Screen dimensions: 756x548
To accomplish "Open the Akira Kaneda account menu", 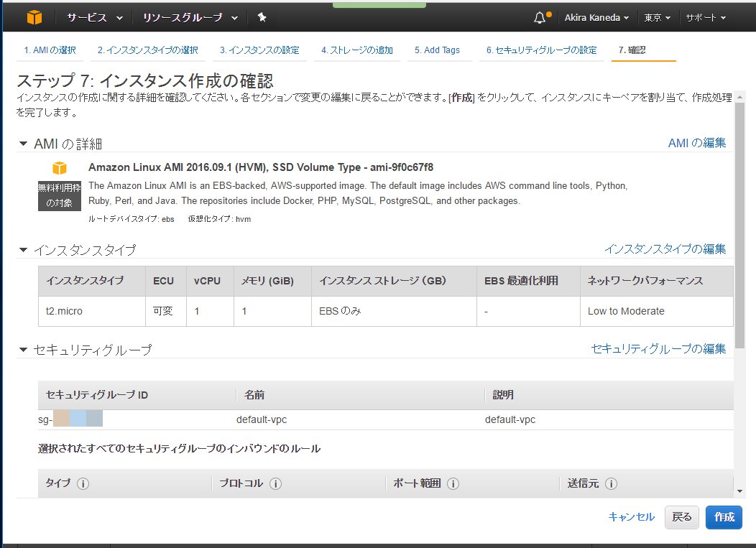I will click(x=596, y=17).
